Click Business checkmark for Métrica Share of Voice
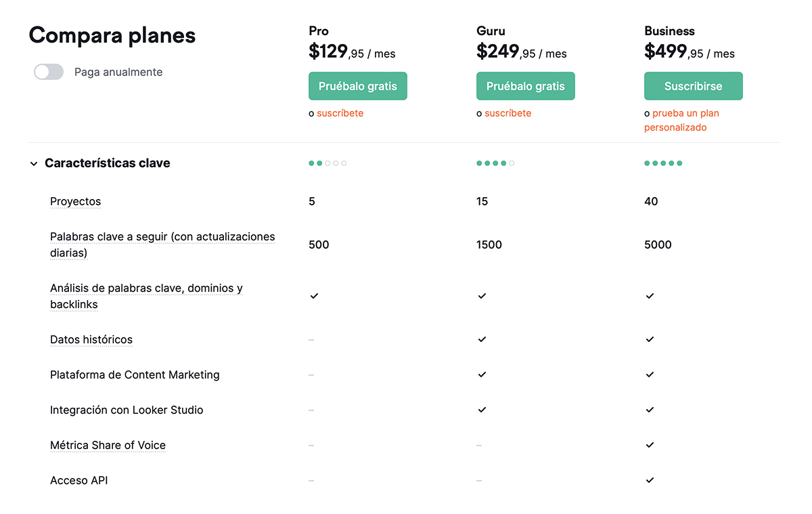Image resolution: width=812 pixels, height=514 pixels. 650,445
